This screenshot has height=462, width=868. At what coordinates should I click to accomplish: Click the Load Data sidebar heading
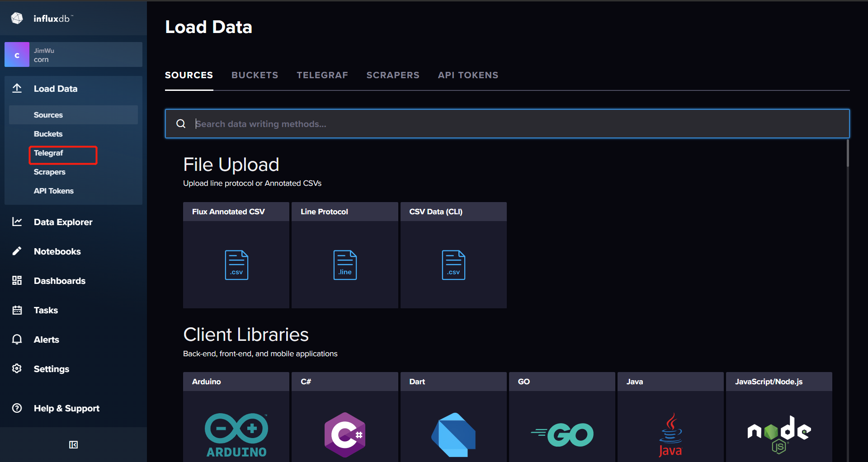coord(56,89)
